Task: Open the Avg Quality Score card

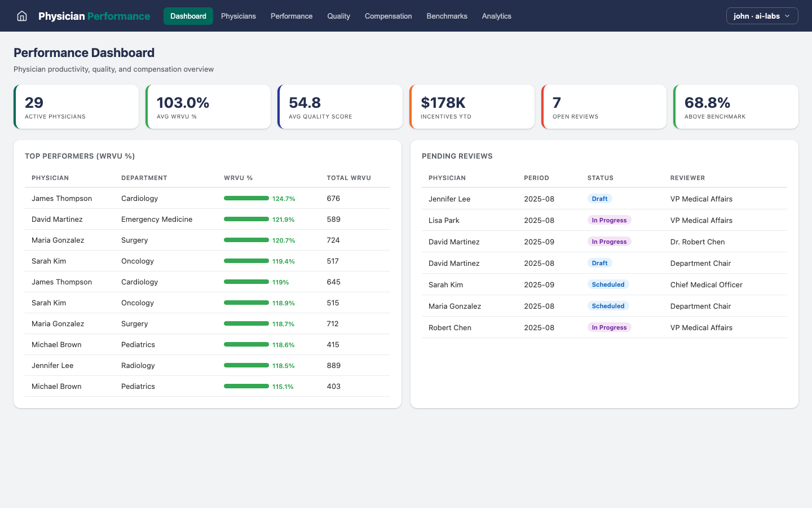Action: [340, 107]
